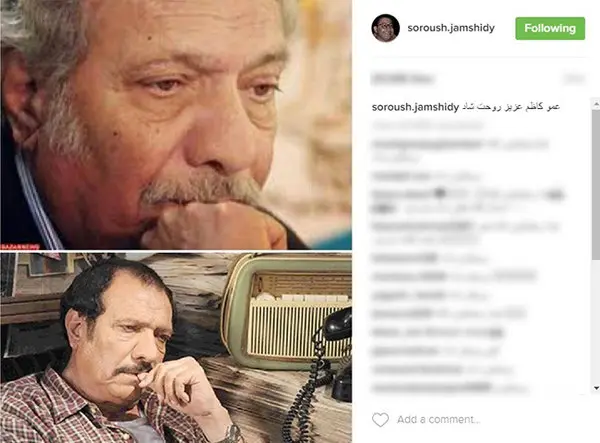The width and height of the screenshot is (600, 443).
Task: Click the comments scrollbar up arrow
Action: pyautogui.click(x=596, y=103)
